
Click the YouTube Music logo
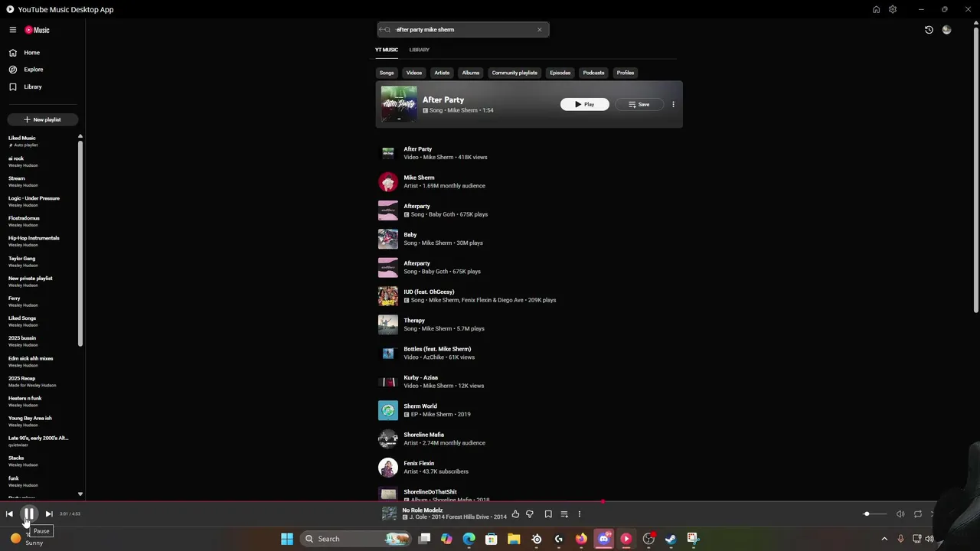(37, 30)
